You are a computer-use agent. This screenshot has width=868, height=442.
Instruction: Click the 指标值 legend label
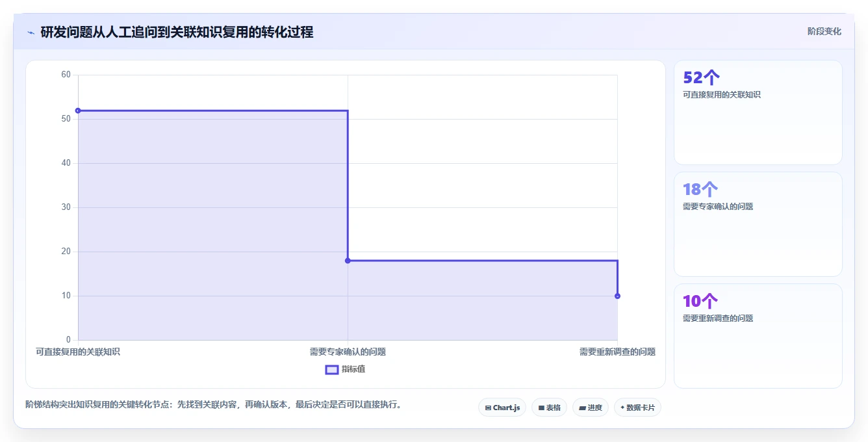pos(353,369)
